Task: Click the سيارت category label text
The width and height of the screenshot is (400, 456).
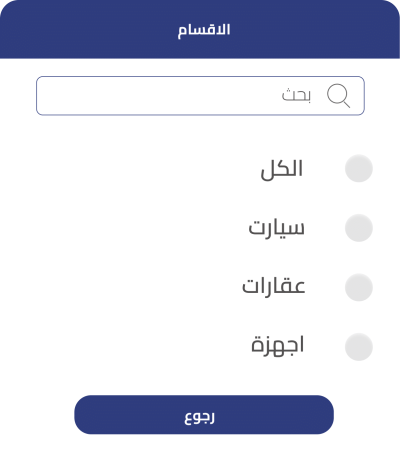Action: 276,229
